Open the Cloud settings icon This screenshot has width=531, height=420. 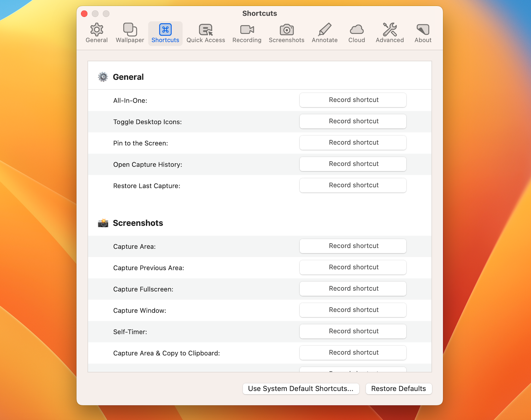click(356, 33)
